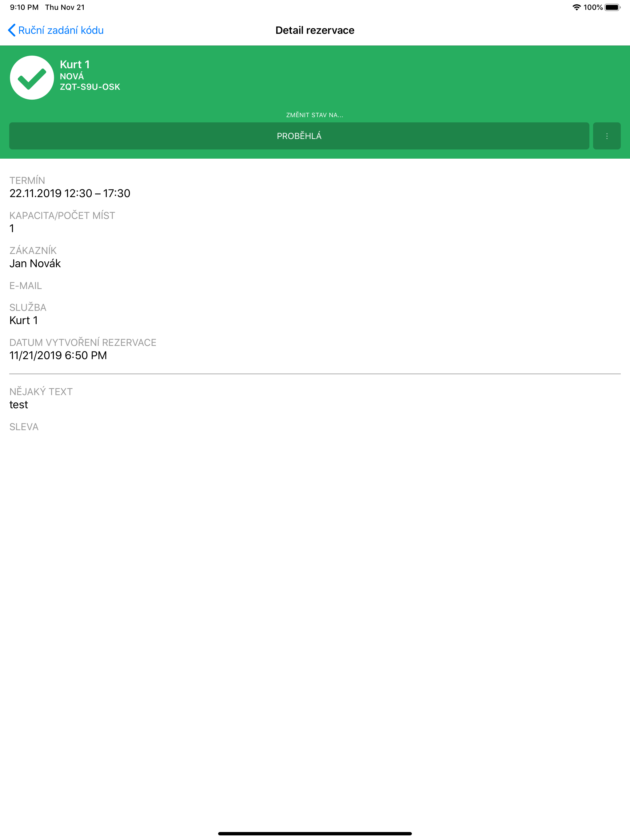The height and width of the screenshot is (840, 630).
Task: Tap the home indicator bar
Action: click(315, 834)
